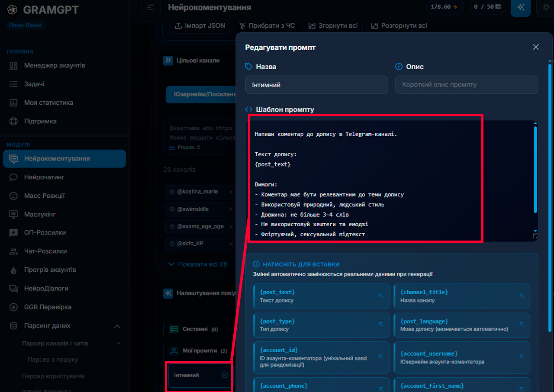Insert the {account_username} variable
The image size is (554, 392).
pos(462,357)
